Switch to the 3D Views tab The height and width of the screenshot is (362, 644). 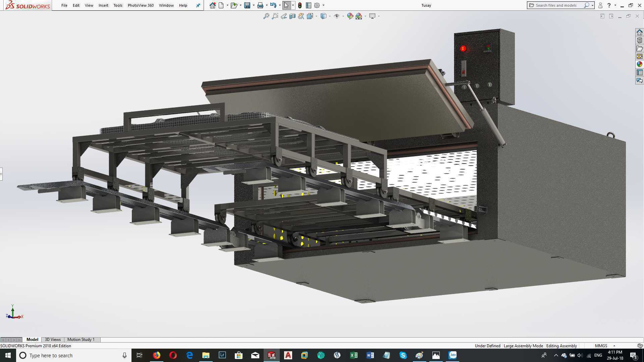53,340
